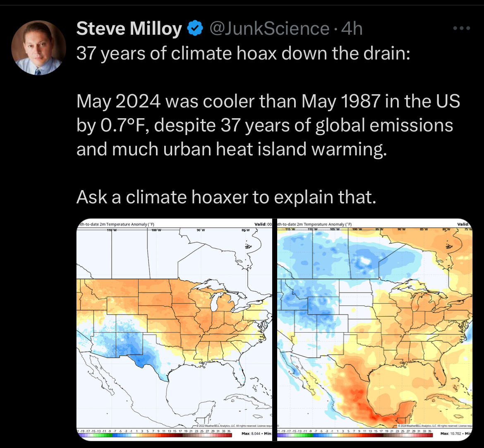Viewport: 484px width, 448px height.
Task: Click the 'Max: 10.702' label on right map
Action: click(x=451, y=434)
